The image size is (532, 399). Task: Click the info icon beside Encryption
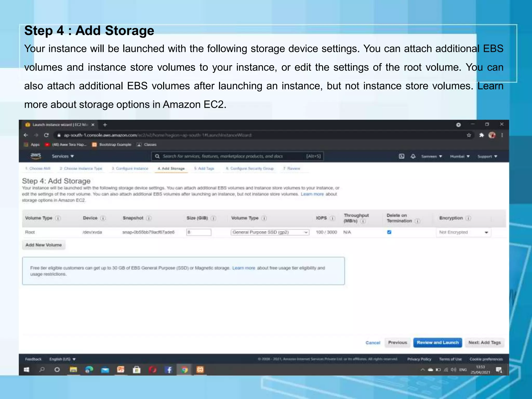468,218
